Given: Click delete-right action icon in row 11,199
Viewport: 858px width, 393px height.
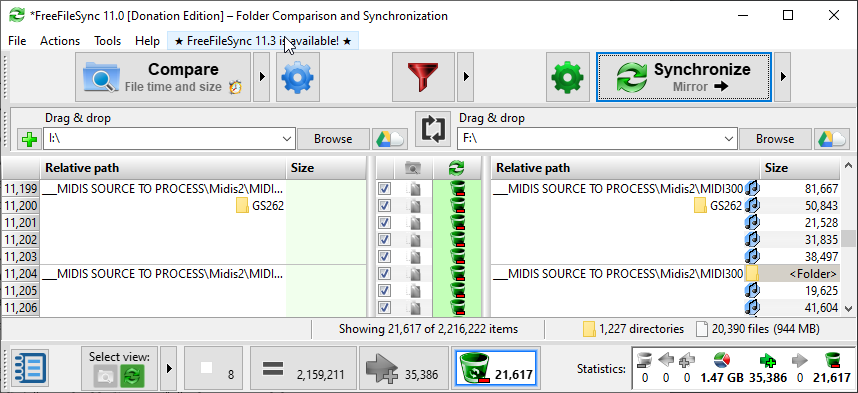Looking at the screenshot, I should (457, 189).
